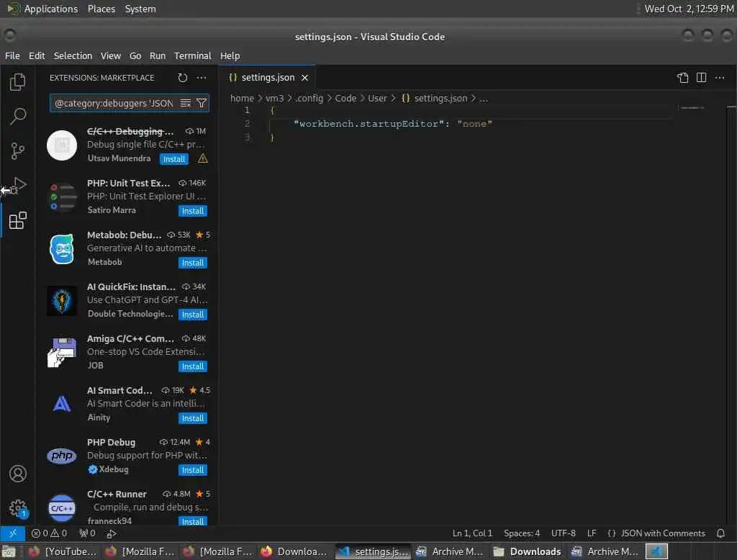Switch to Downloads window in taskbar
The width and height of the screenshot is (737, 560).
point(528,551)
